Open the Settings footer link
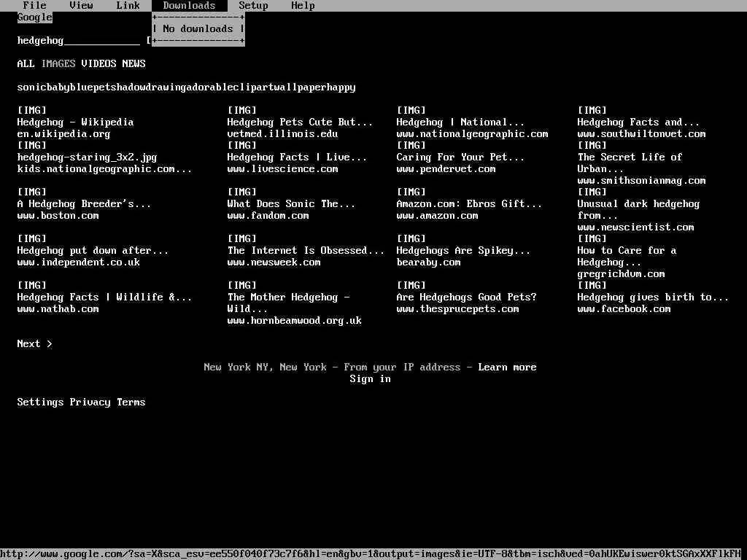Viewport: 747px width, 560px height. 41,402
